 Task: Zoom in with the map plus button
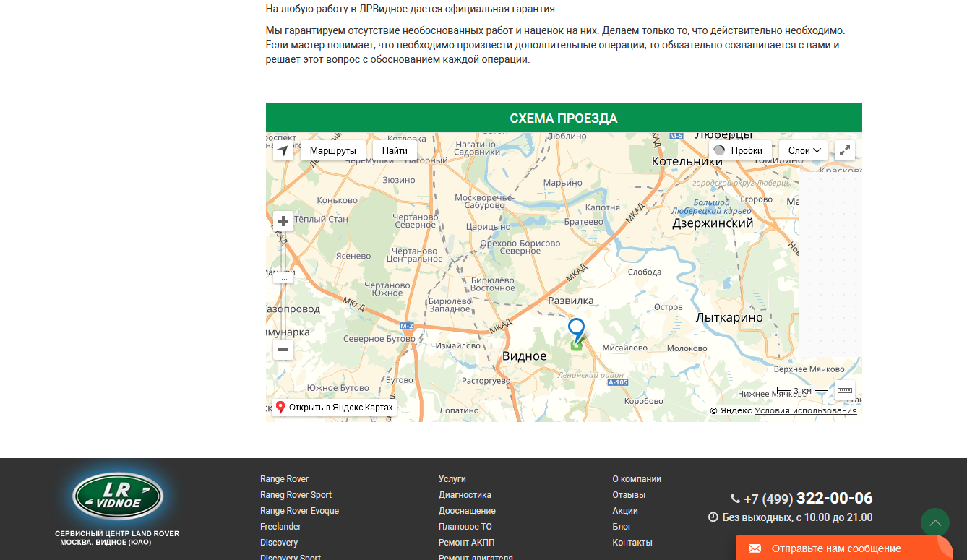tap(283, 221)
